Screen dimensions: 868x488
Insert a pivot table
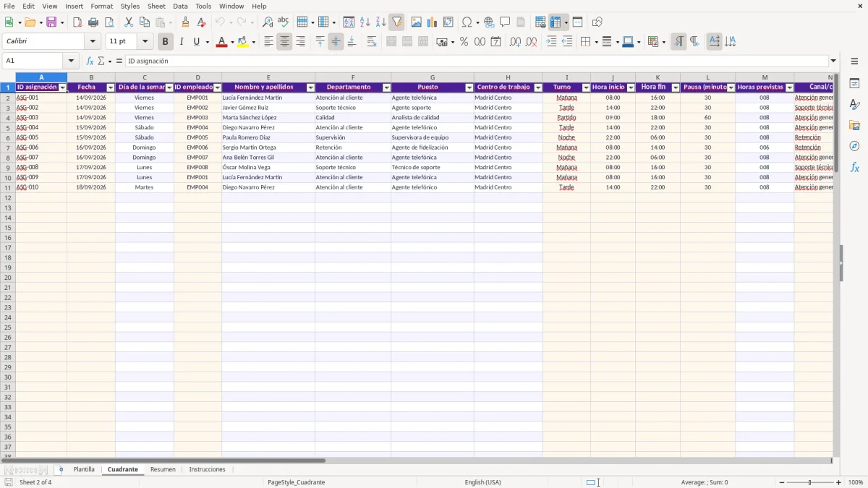click(448, 22)
